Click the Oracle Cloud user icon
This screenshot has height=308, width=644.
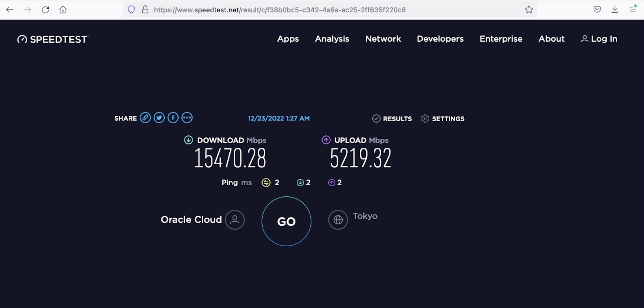(235, 220)
